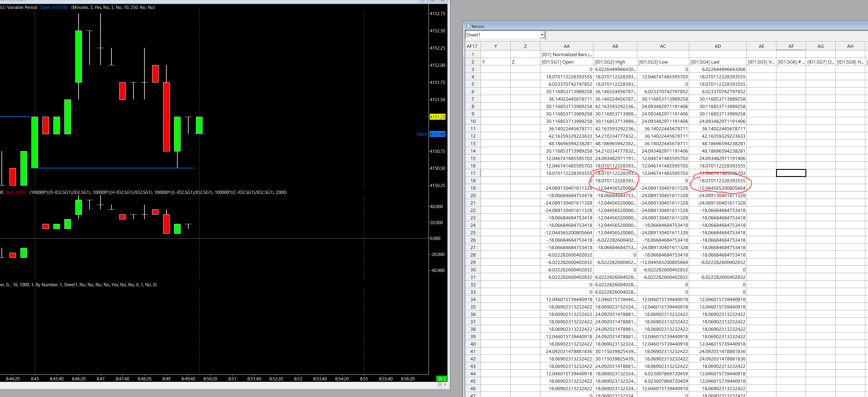Click the [ID1.SG4] Last header cell

click(x=717, y=62)
